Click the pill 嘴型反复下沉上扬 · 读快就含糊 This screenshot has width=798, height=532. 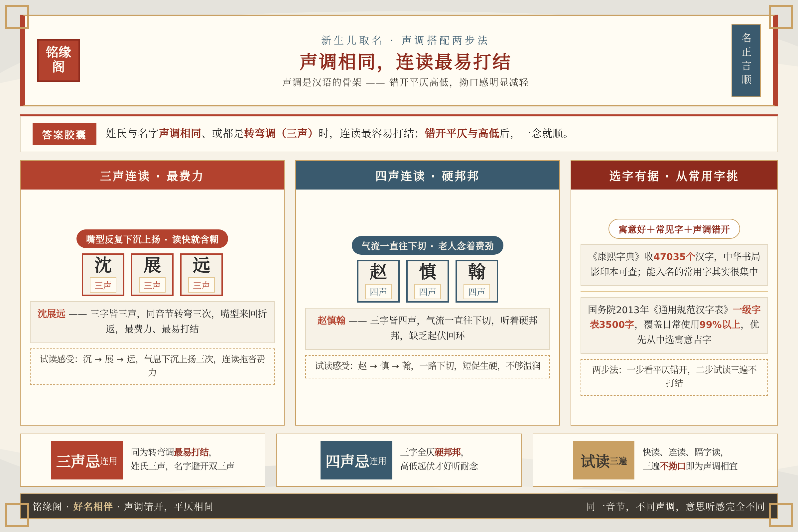click(152, 239)
